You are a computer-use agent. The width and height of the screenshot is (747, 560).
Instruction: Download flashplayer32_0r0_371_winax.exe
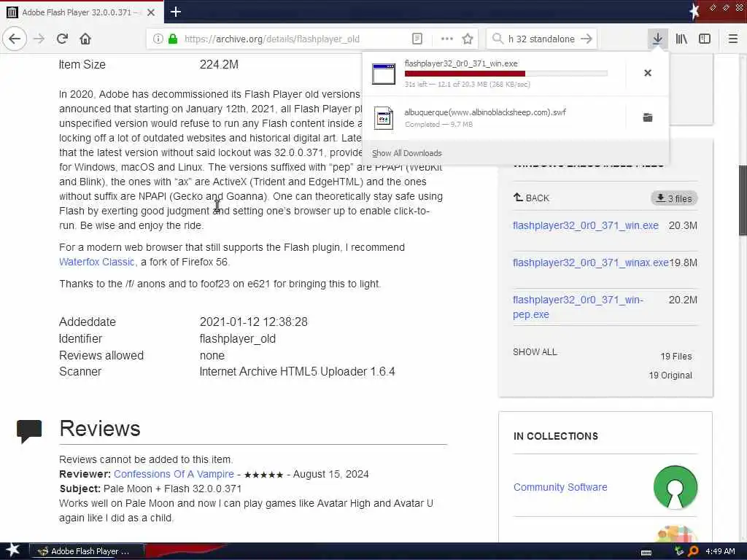point(590,262)
